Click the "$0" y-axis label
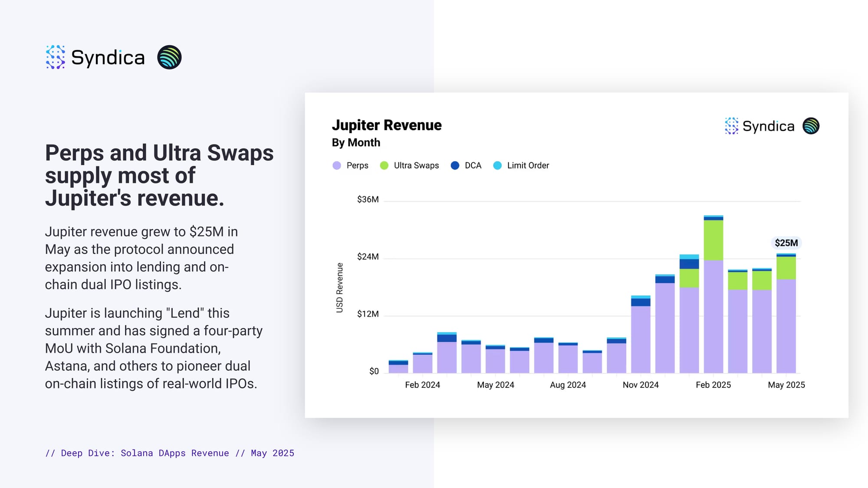 [x=374, y=371]
